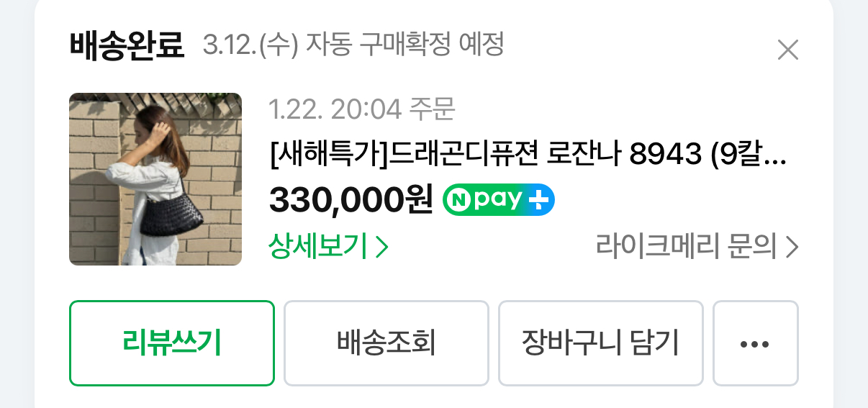868x408 pixels.
Task: Click the chevron arrow next to 상세보기
Action: coord(382,248)
